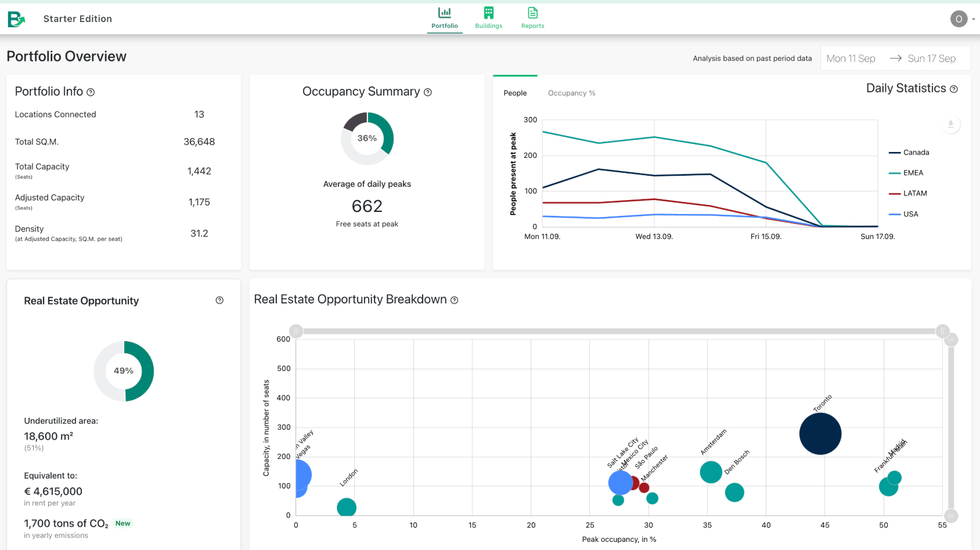
Task: Select the Amsterdam bubble
Action: 711,472
